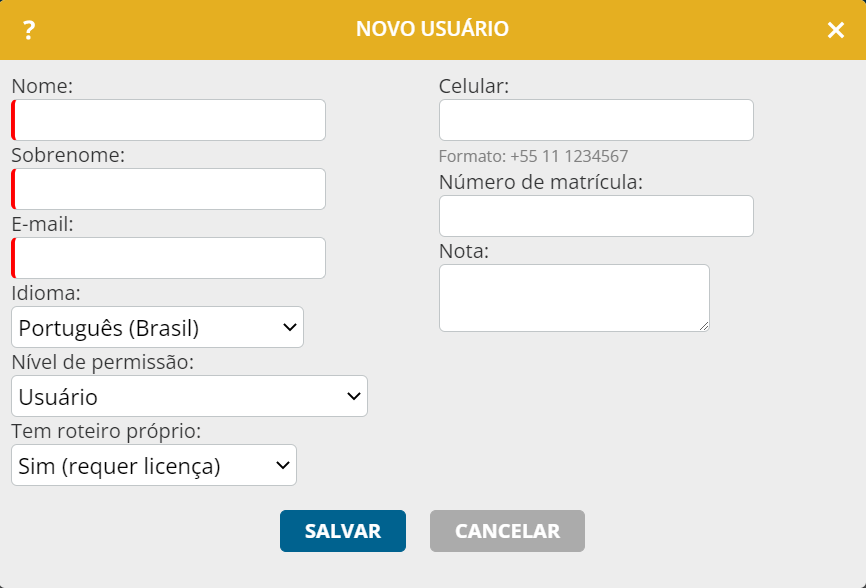Open the Idioma language dropdown
866x588 pixels.
coord(157,327)
